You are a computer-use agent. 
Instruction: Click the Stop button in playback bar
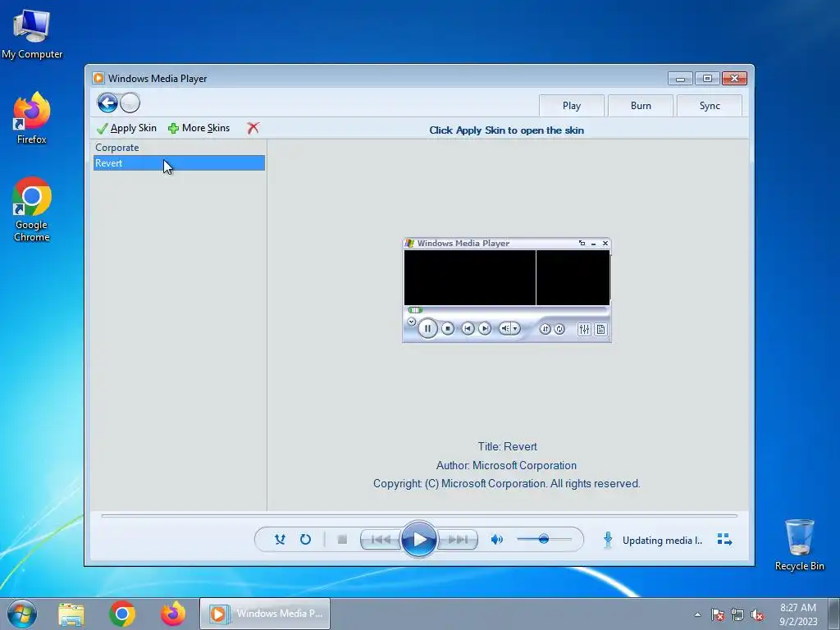[342, 540]
